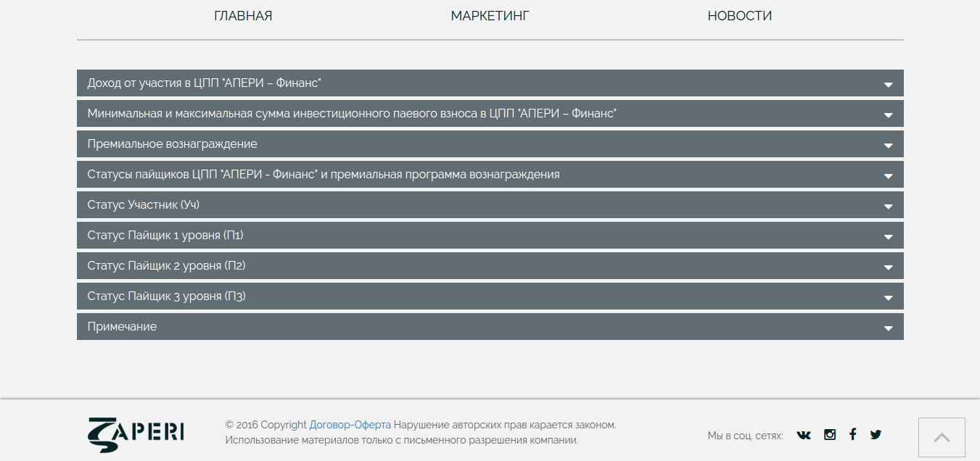980x461 pixels.
Task: Click the 'Статус Пайщик 2 уровня' header bar
Action: pos(490,265)
